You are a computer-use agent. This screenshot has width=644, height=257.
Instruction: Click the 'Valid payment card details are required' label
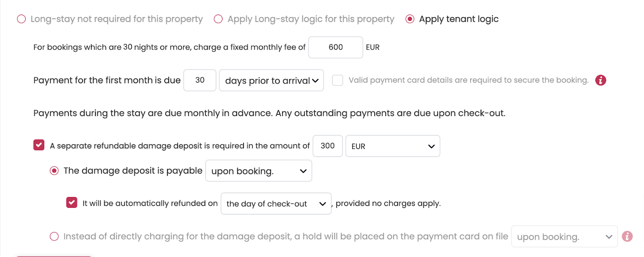click(468, 80)
